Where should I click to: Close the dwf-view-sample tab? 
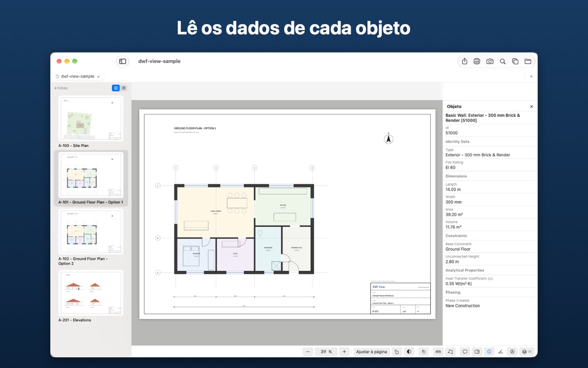point(98,77)
